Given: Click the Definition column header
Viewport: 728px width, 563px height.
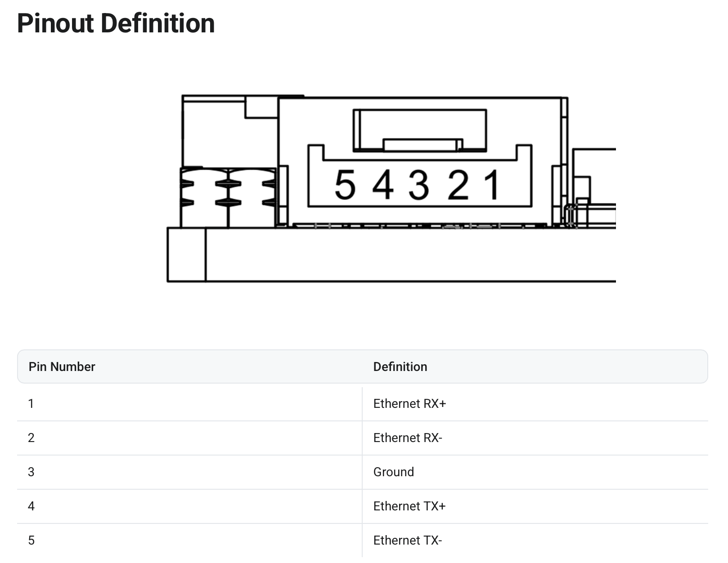Looking at the screenshot, I should (x=400, y=366).
